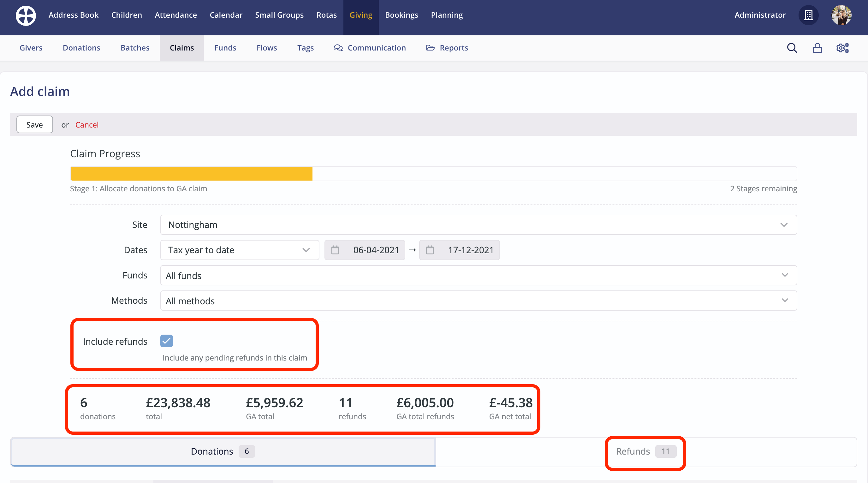The width and height of the screenshot is (868, 483).
Task: Open the search magnifier icon
Action: [792, 48]
